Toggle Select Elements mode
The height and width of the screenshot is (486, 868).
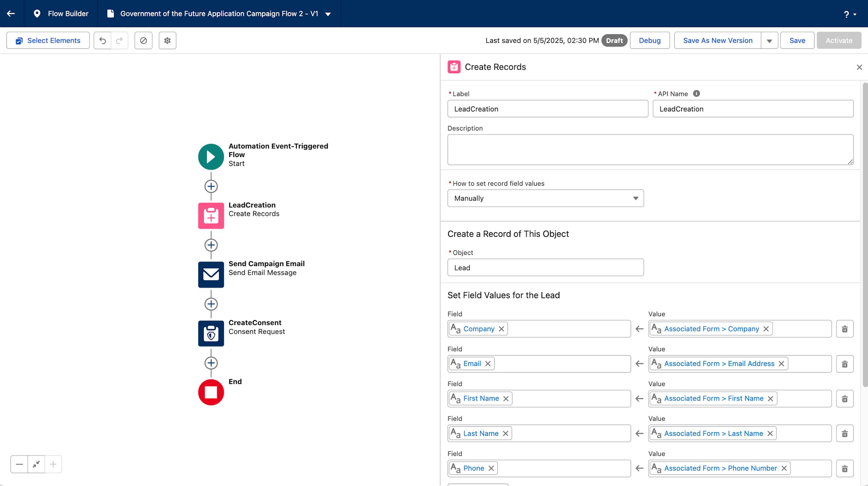(x=48, y=41)
